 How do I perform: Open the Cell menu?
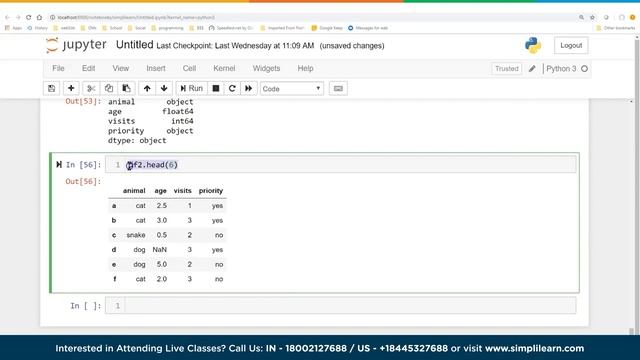point(189,68)
